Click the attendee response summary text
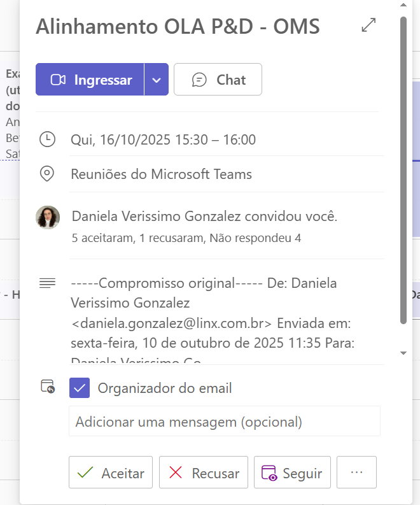This screenshot has height=505, width=420. click(186, 238)
